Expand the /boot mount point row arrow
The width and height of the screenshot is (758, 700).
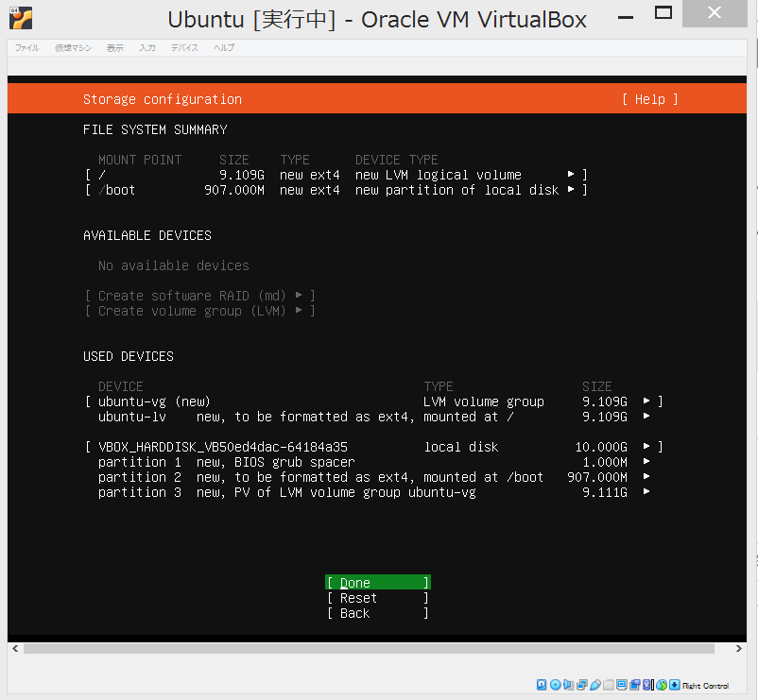pyautogui.click(x=571, y=189)
